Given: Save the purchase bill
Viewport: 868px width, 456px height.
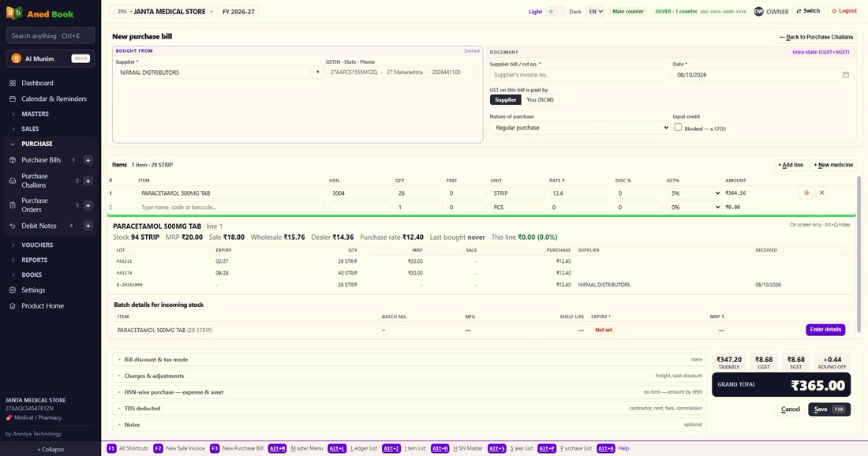Looking at the screenshot, I should pos(829,409).
